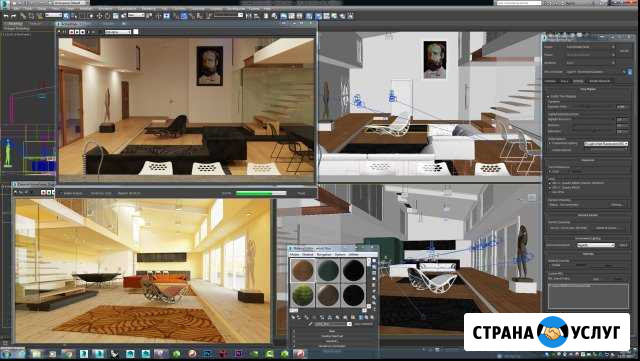Open reference coordinate system dropdown
640x361 pixels.
point(136,15)
